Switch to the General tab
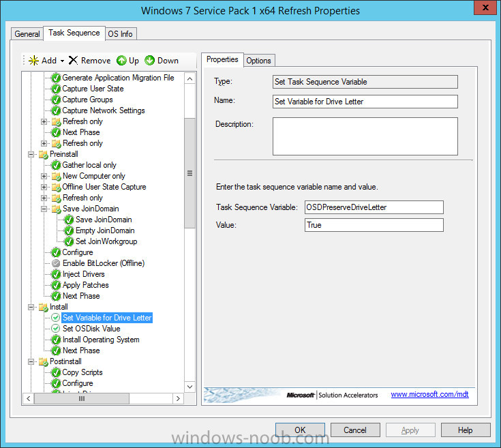 (27, 34)
